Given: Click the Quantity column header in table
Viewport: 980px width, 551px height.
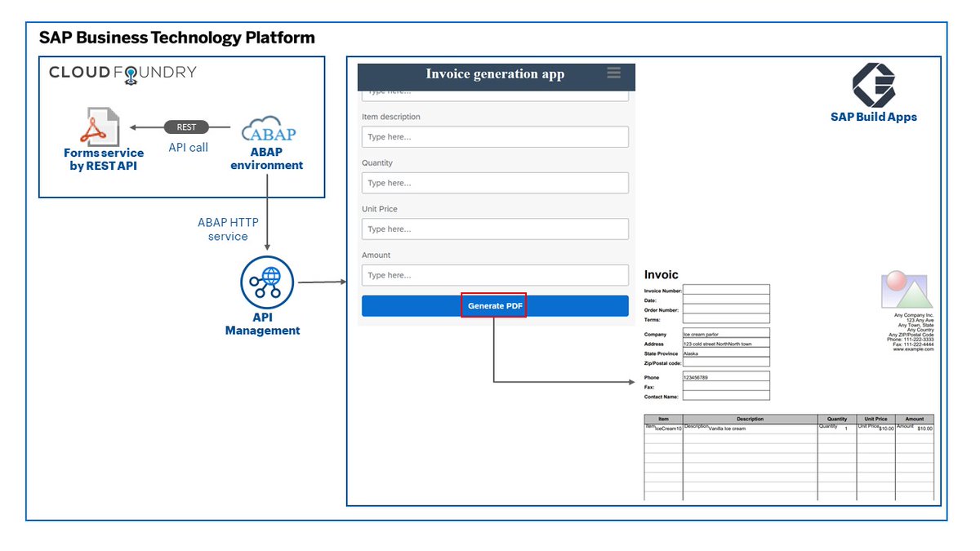Looking at the screenshot, I should [x=837, y=419].
